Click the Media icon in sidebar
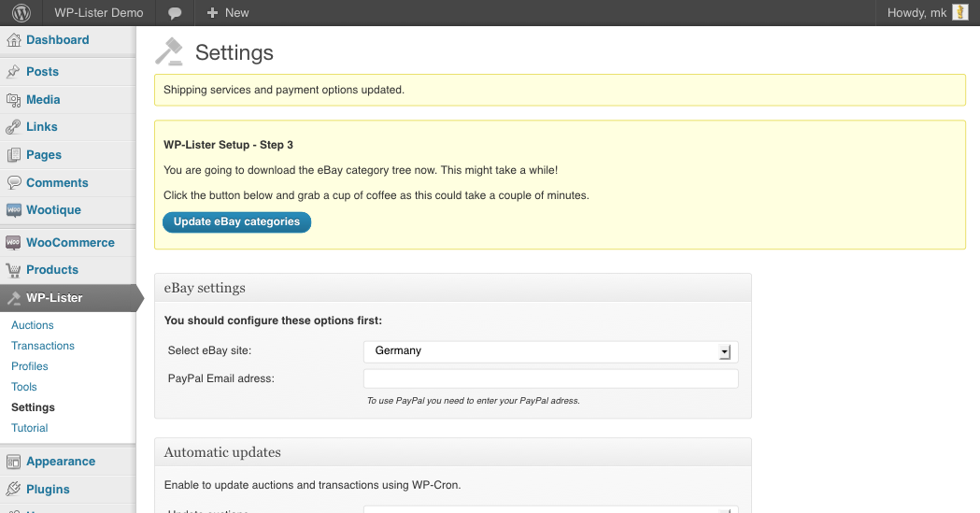980x513 pixels. coord(14,100)
